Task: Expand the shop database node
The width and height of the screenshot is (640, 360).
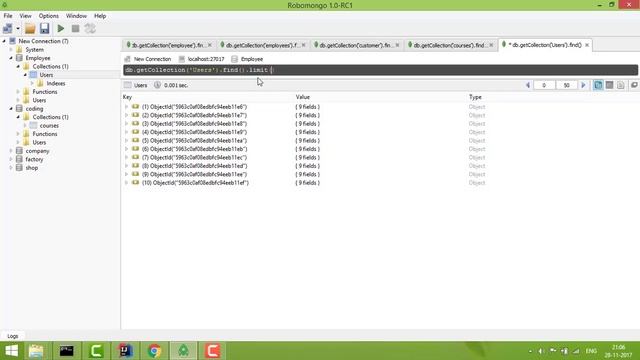Action: (x=11, y=168)
